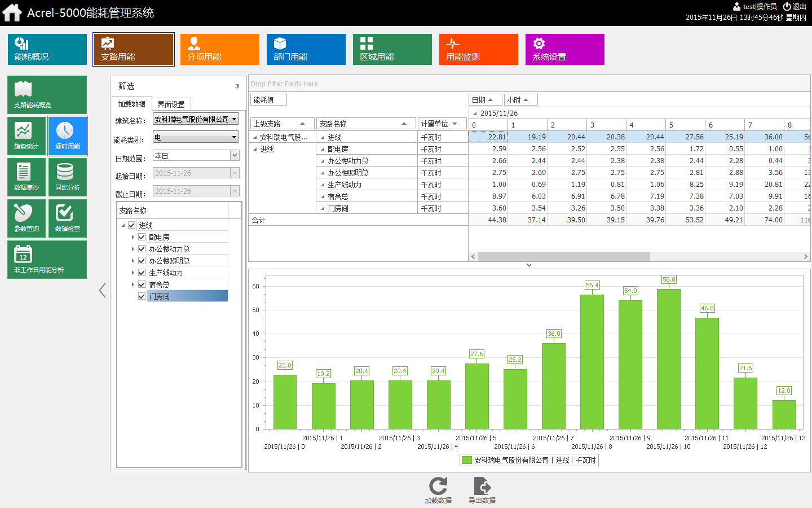The image size is (812, 508).
Task: Open 支路能耗概览 sidebar tile
Action: coord(47,95)
